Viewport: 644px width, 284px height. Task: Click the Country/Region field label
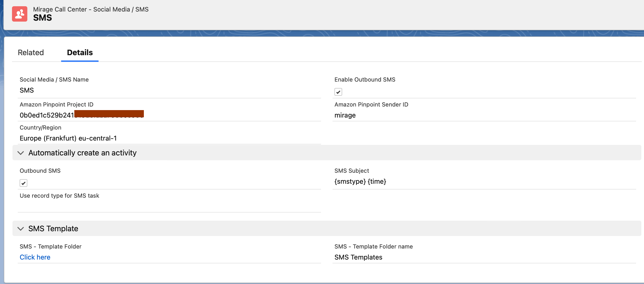click(x=41, y=128)
